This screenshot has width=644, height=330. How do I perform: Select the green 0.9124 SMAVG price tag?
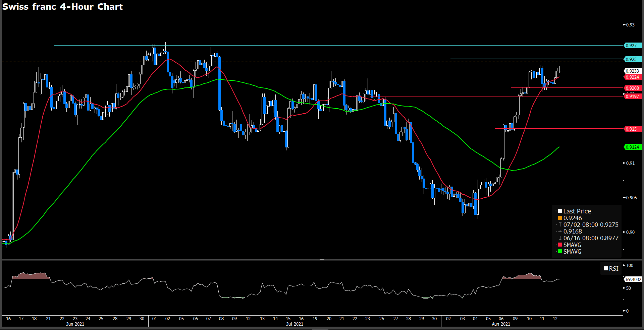pyautogui.click(x=633, y=147)
